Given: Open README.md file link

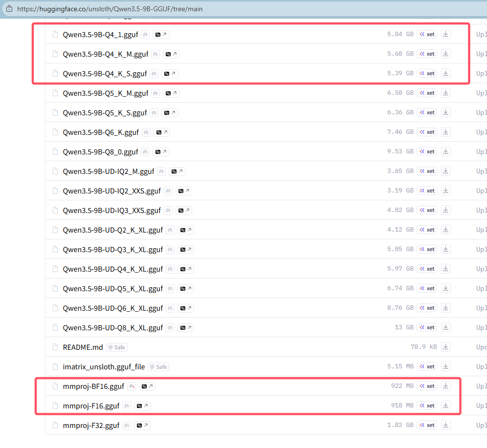Looking at the screenshot, I should pos(83,347).
